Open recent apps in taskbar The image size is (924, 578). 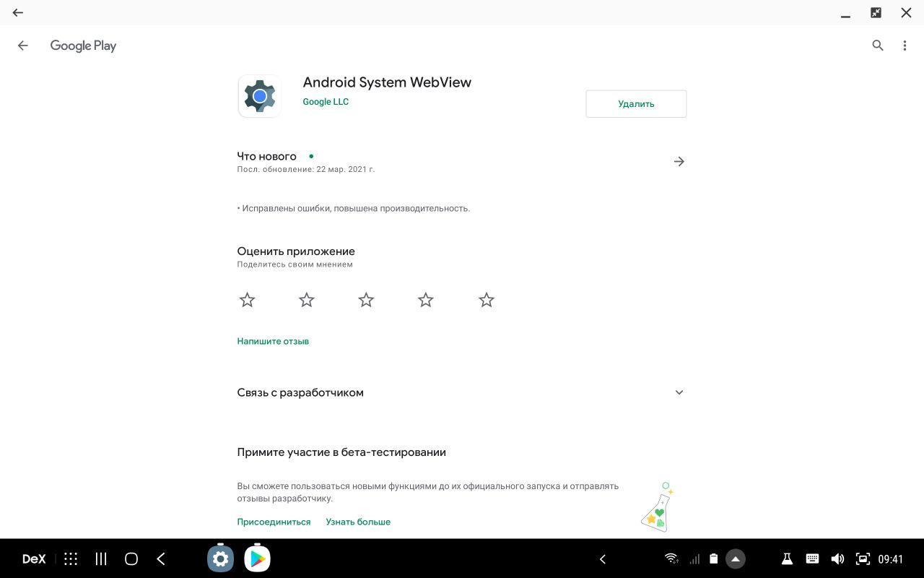(x=101, y=558)
